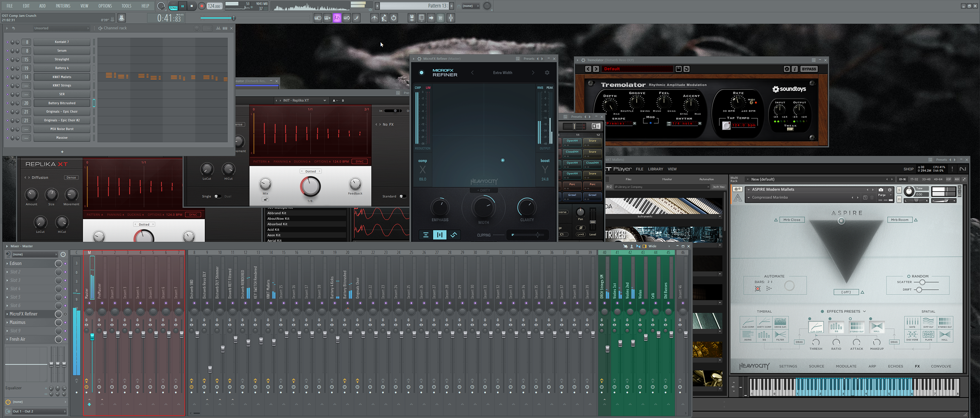
Task: Open the Unsorted channel filter dropdown
Action: [x=61, y=28]
